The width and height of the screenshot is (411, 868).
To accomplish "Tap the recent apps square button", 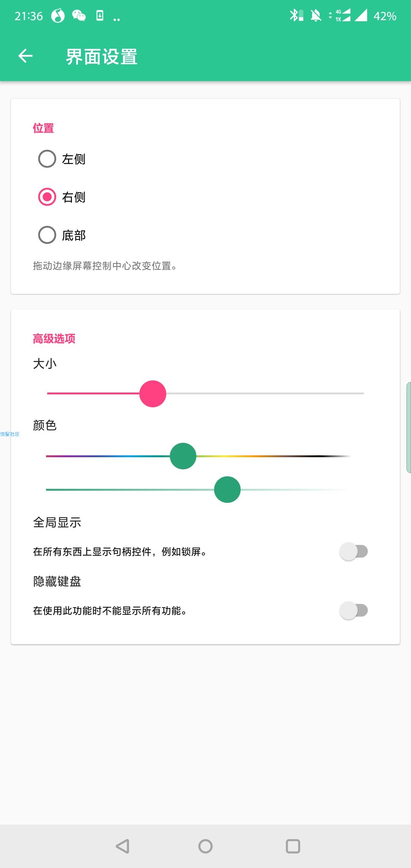I will pos(293,846).
